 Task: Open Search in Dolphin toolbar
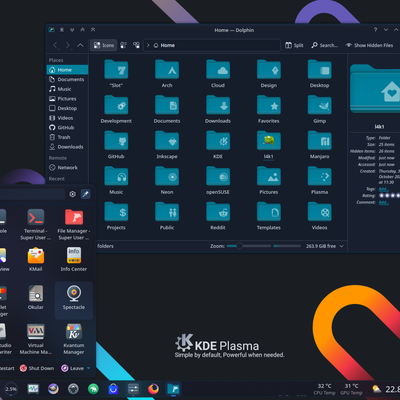pos(324,45)
